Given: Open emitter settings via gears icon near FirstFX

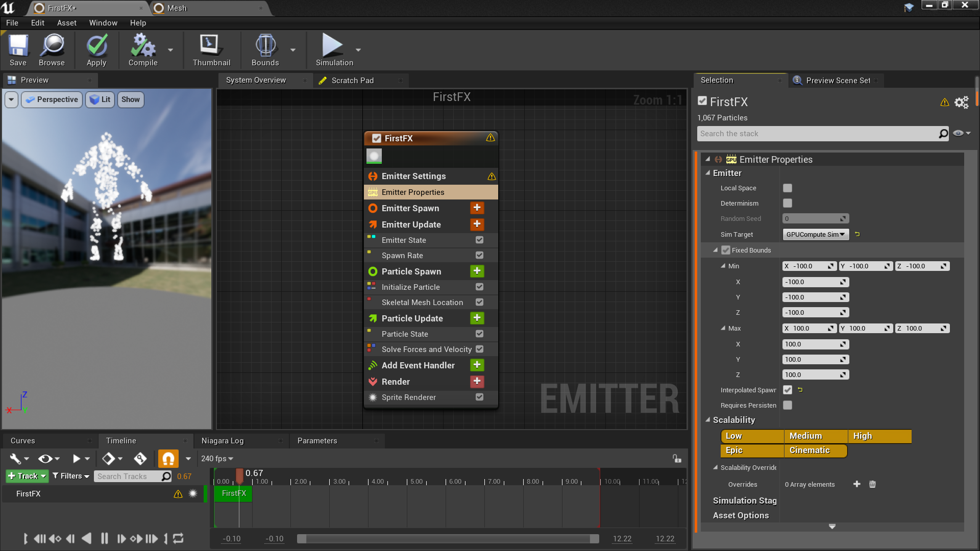Looking at the screenshot, I should pyautogui.click(x=961, y=102).
